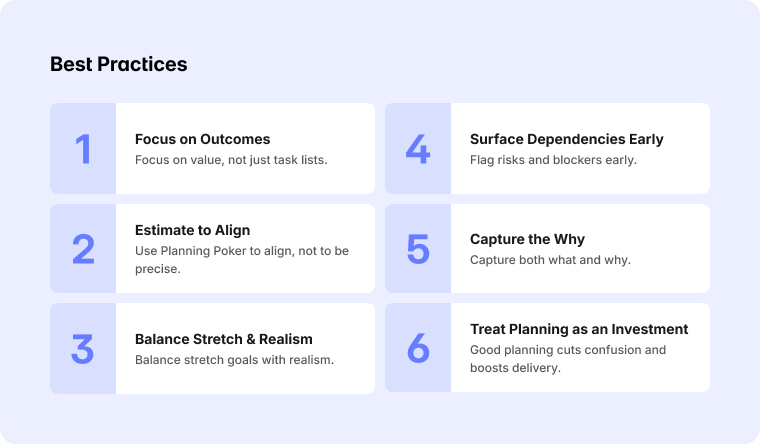Click the number 4 badge

click(418, 148)
